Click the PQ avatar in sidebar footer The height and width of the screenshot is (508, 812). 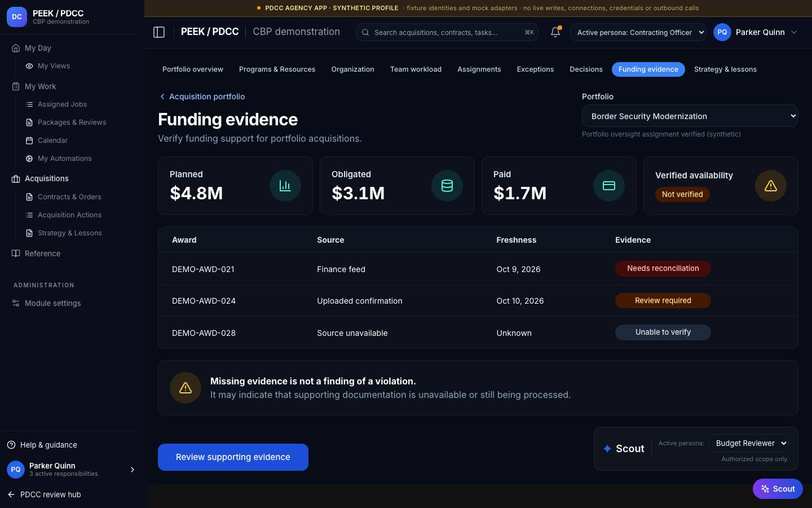point(16,470)
